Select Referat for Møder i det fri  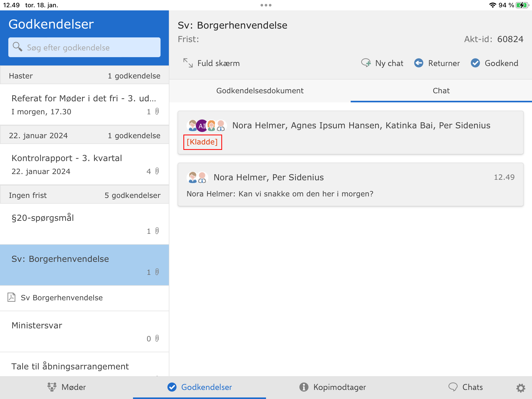(84, 104)
